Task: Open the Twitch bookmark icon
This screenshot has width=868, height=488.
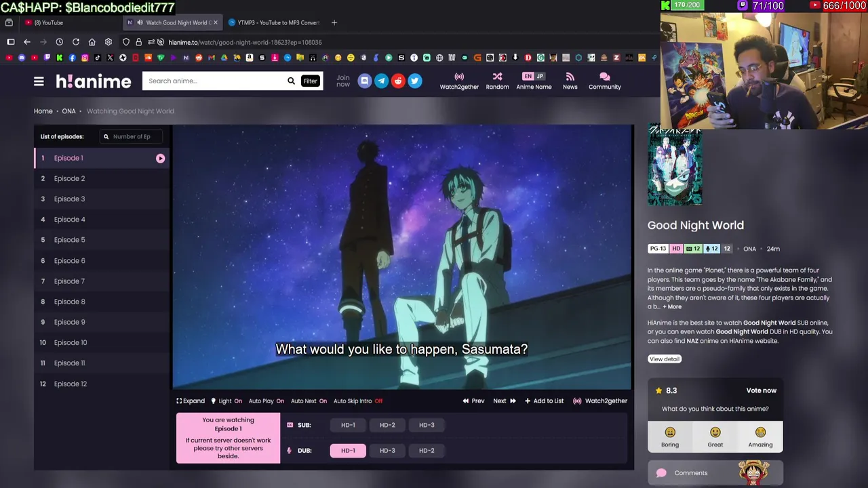Action: (47, 58)
